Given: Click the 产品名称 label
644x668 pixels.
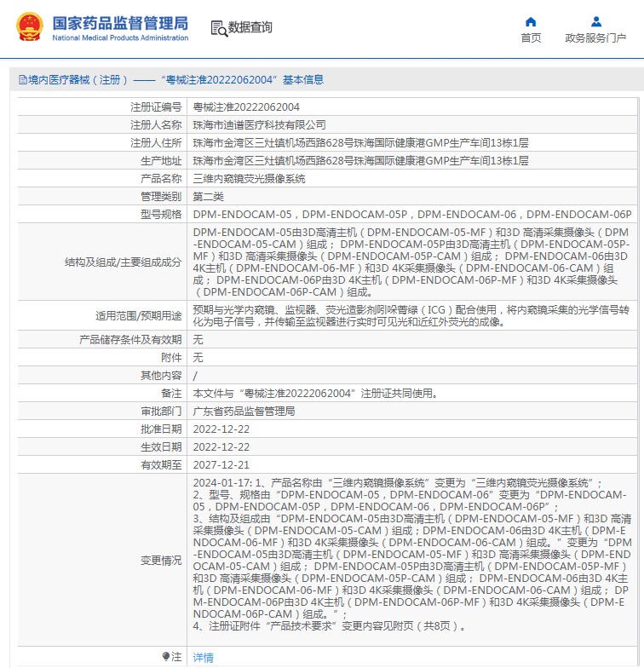Looking at the screenshot, I should pos(161,179).
